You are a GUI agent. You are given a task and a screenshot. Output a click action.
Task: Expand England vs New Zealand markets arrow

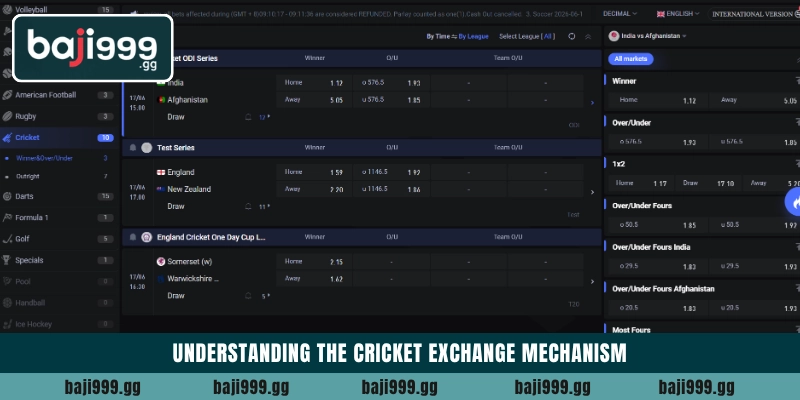[x=592, y=192]
